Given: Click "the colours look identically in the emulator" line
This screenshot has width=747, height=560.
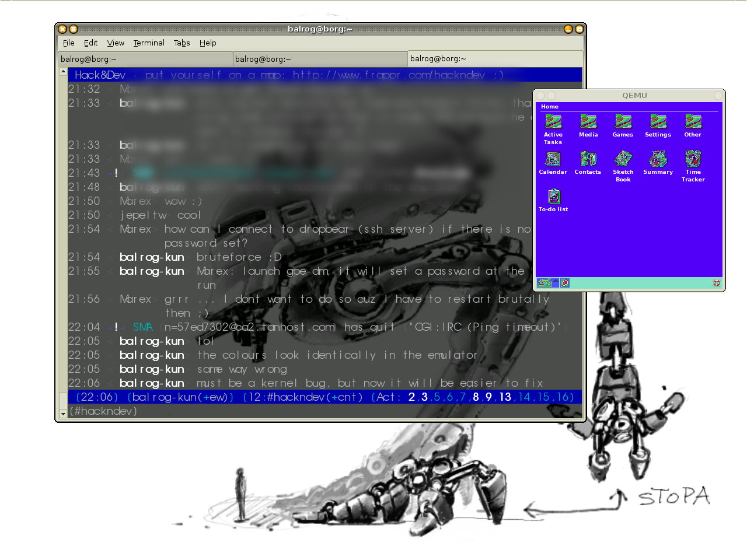Looking at the screenshot, I should 337,355.
